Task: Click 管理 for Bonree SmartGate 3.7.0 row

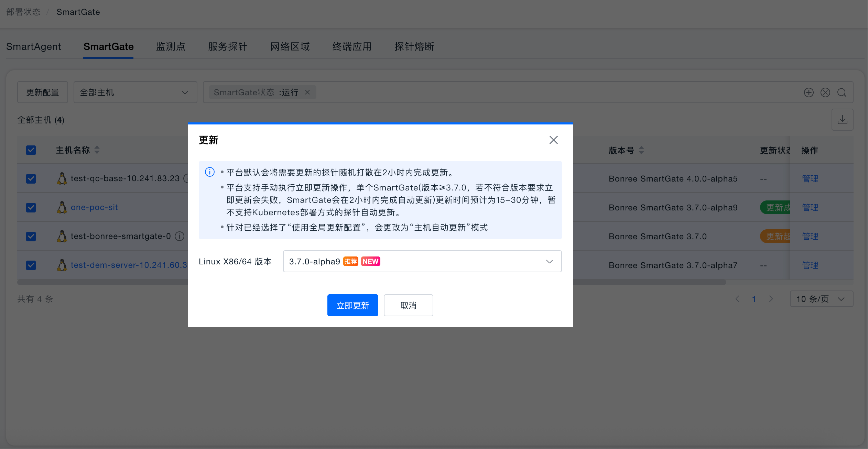Action: (x=810, y=236)
